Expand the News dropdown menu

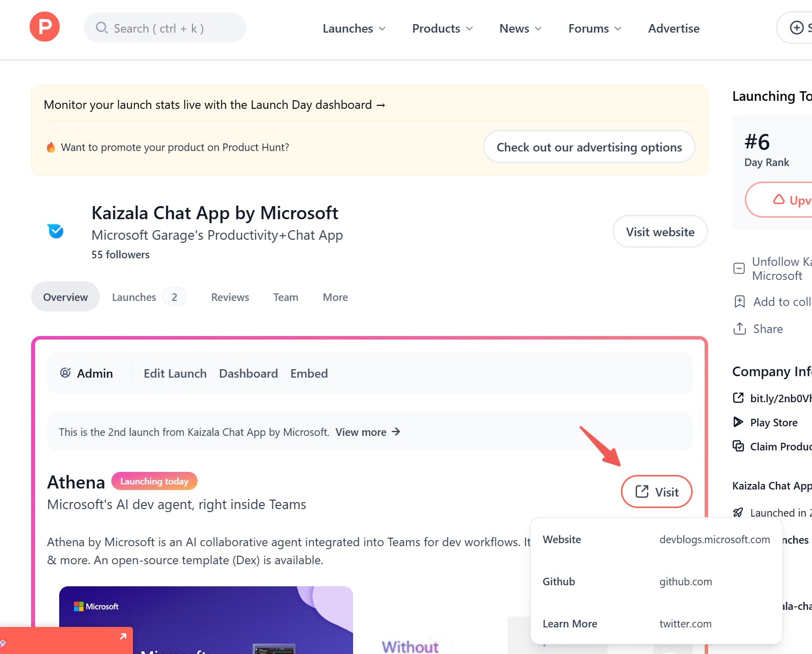pos(521,29)
